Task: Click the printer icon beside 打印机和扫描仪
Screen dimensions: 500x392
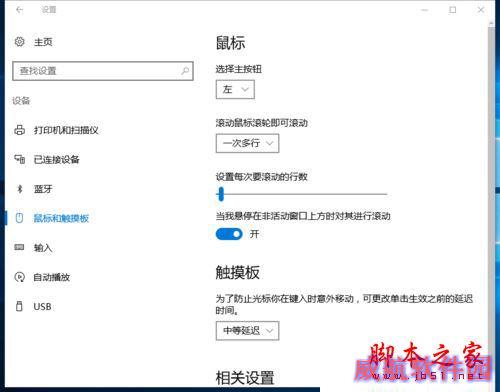Action: pos(20,130)
